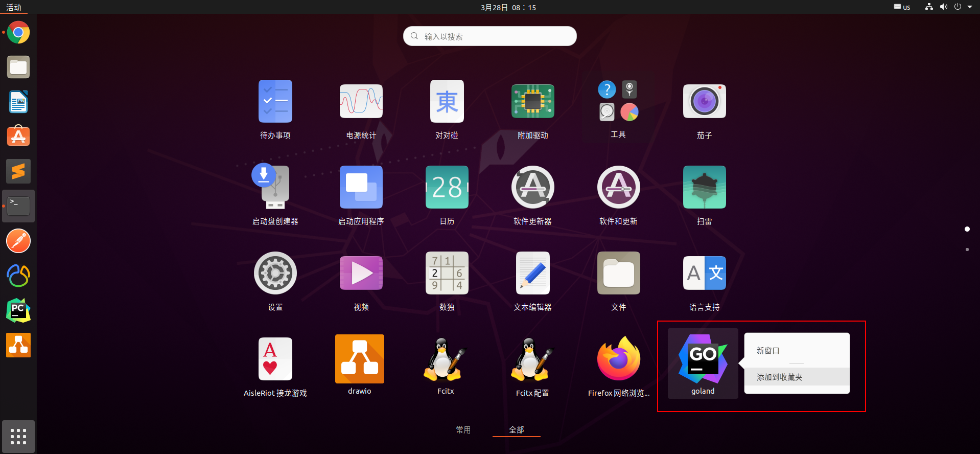Launch PyCharm from the dock
The image size is (980, 454).
click(x=18, y=310)
